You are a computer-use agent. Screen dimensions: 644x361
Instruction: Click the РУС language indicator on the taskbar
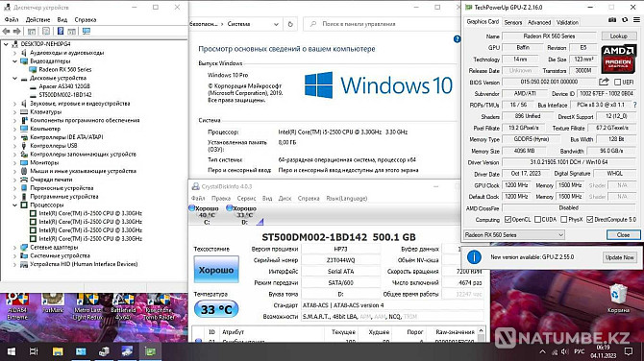tap(579, 351)
